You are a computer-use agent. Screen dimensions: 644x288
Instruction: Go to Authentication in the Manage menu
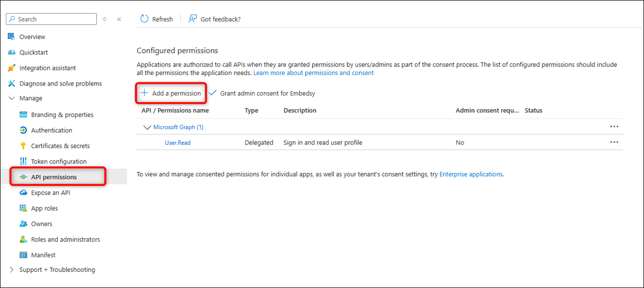click(x=52, y=130)
